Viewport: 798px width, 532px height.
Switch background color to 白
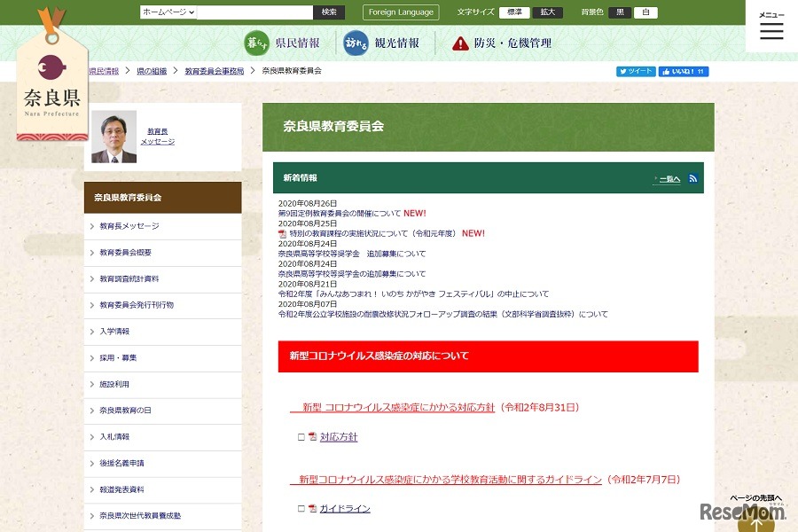click(645, 12)
